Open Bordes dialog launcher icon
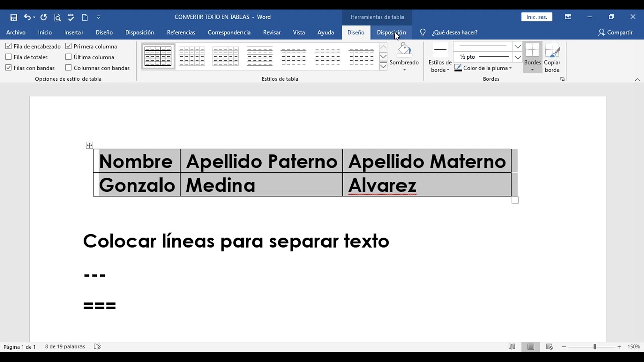644x362 pixels. coord(562,79)
